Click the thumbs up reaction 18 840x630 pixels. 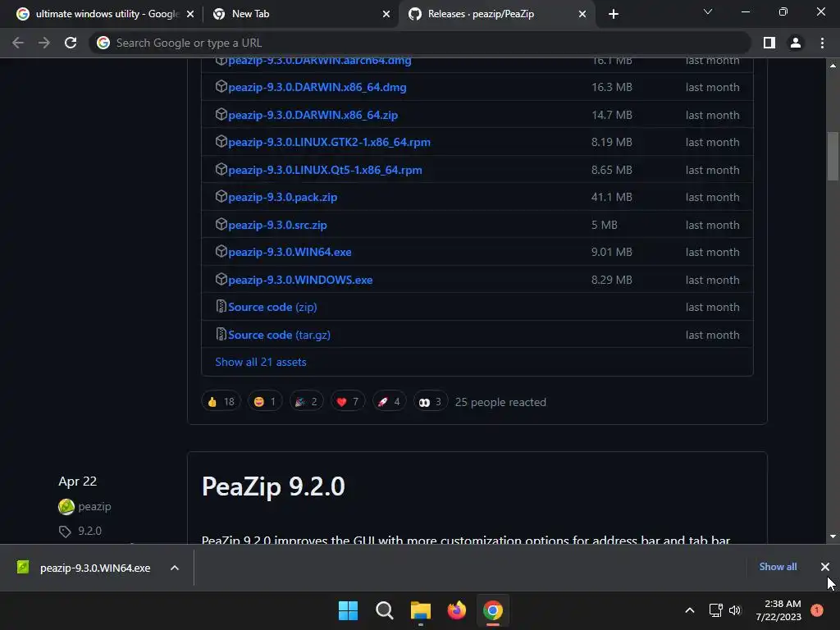pyautogui.click(x=221, y=402)
